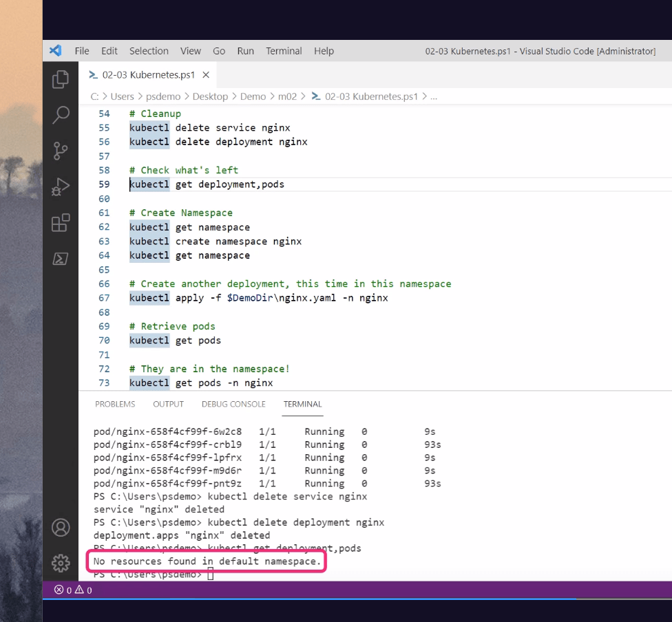Open the Manage gear icon
This screenshot has width=672, height=622.
[61, 563]
